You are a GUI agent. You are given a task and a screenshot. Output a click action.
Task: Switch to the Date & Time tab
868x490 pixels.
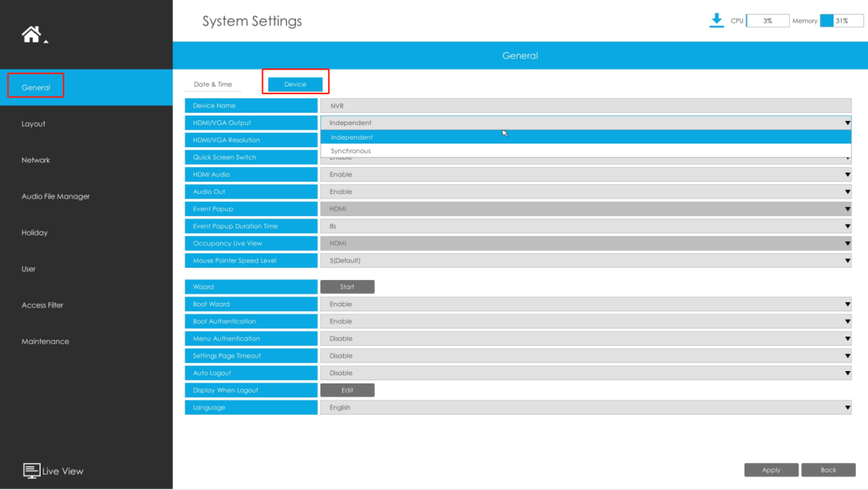pos(212,84)
